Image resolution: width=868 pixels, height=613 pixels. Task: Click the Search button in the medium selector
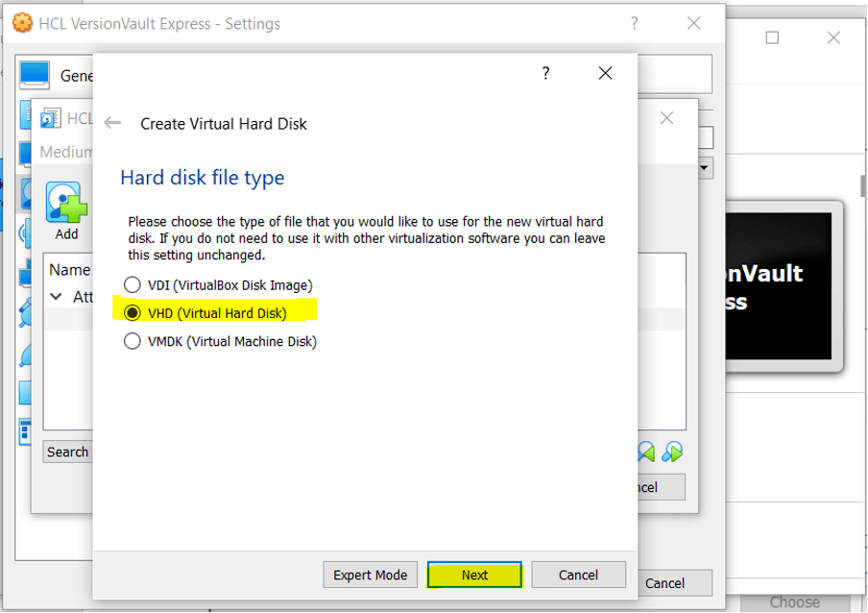click(67, 452)
